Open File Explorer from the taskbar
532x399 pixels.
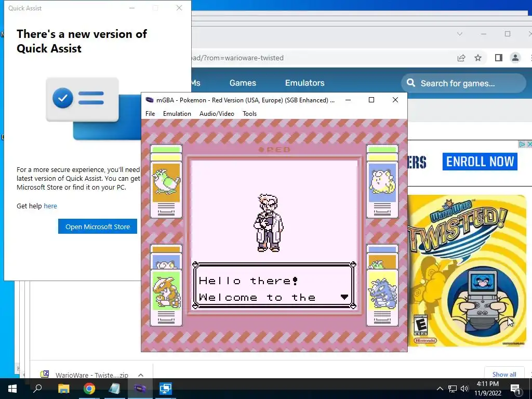[x=63, y=389]
